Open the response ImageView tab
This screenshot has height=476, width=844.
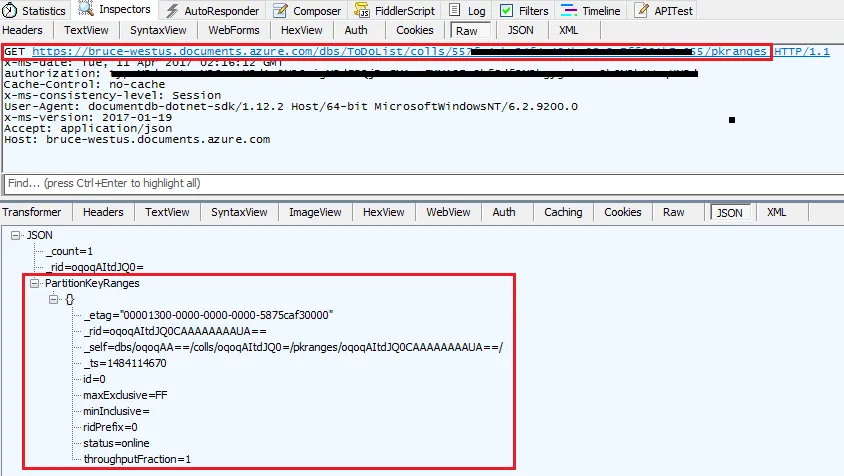coord(315,212)
